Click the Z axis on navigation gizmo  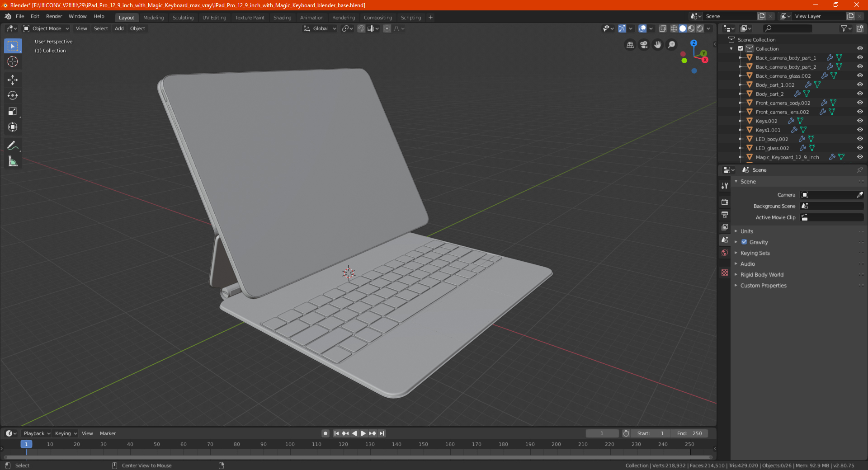693,43
